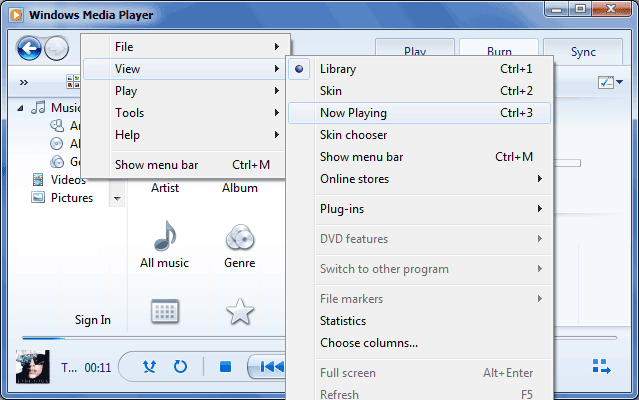Click the Sign In link
This screenshot has height=400, width=639.
(93, 320)
